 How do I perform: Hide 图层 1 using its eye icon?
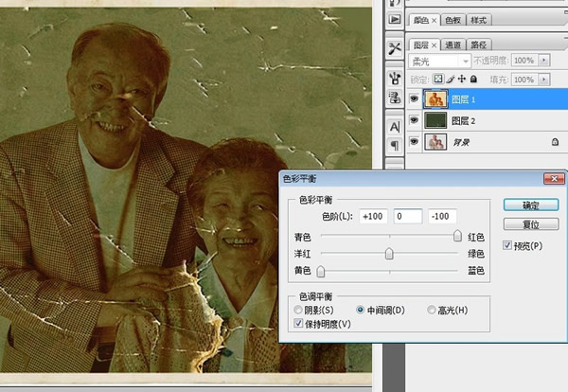[x=414, y=99]
